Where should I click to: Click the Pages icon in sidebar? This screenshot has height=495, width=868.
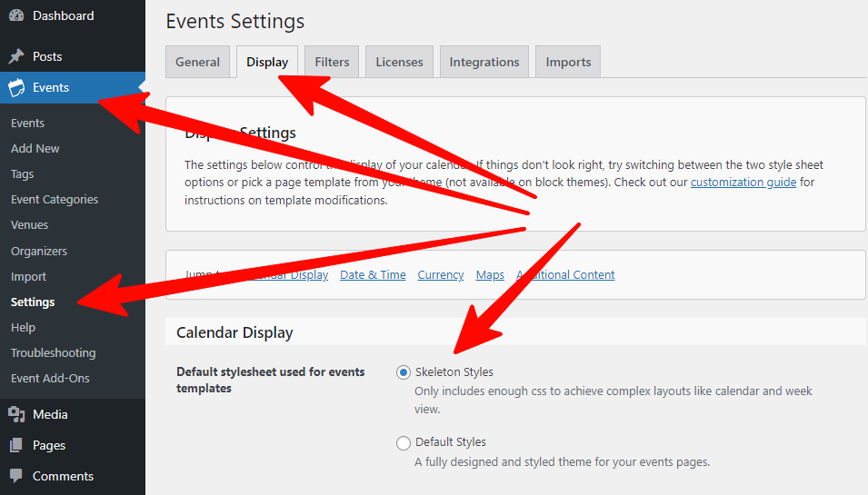pyautogui.click(x=16, y=445)
